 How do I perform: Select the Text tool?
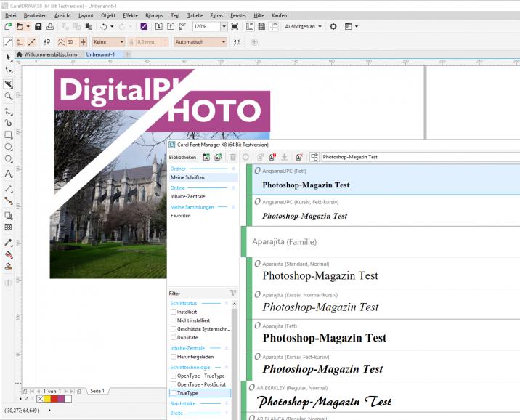8,174
